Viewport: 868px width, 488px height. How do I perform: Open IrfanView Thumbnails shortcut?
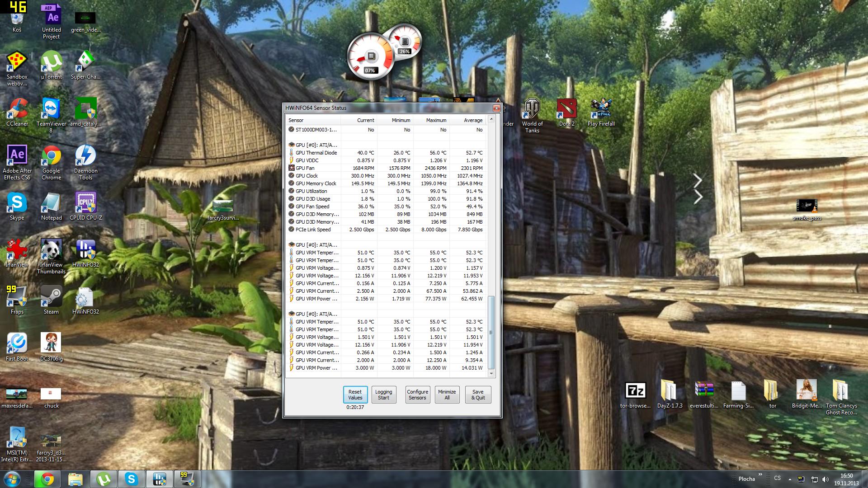[52, 257]
